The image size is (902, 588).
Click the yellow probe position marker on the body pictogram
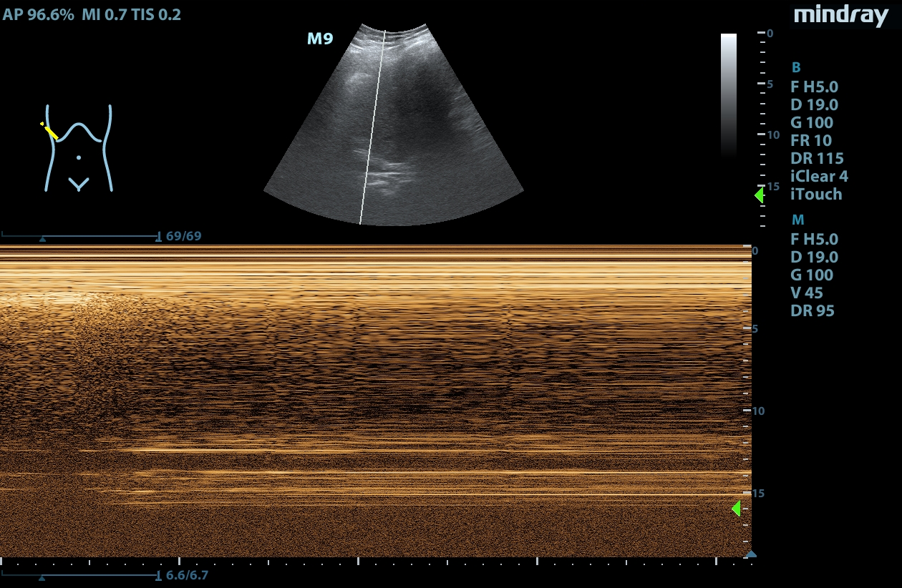[49, 131]
